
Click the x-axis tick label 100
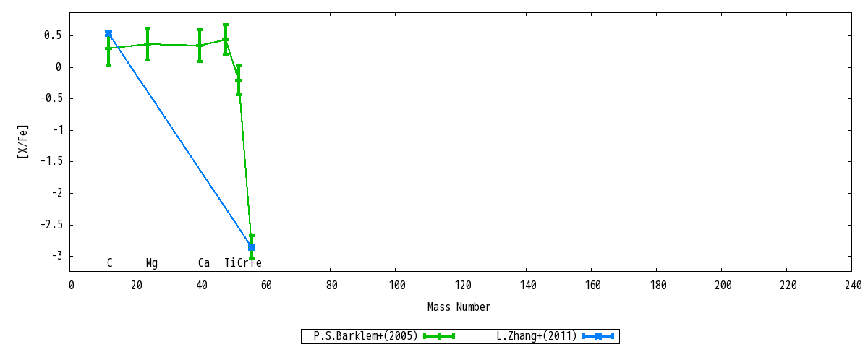click(396, 286)
